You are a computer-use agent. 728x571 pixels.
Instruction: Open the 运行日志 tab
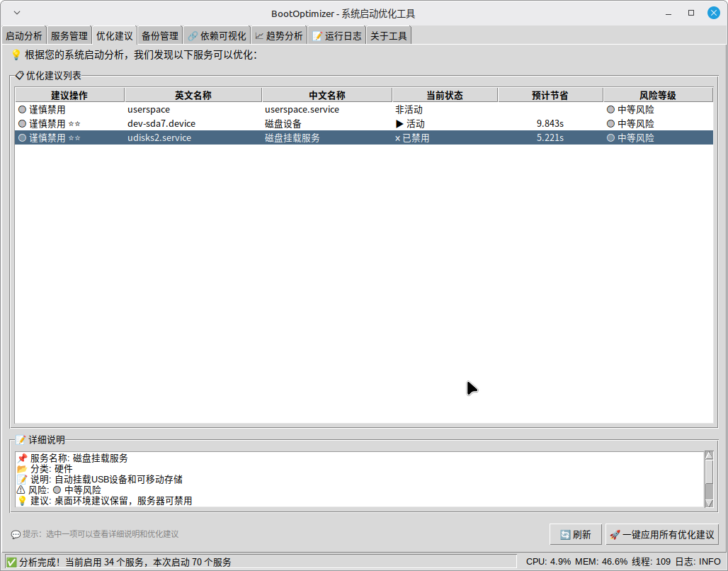[337, 35]
